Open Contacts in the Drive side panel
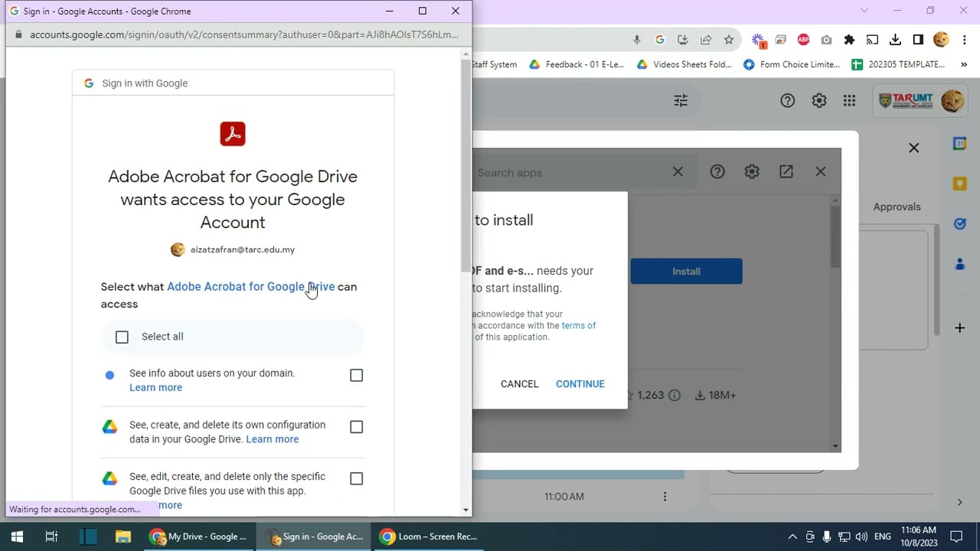980x551 pixels. (x=959, y=264)
